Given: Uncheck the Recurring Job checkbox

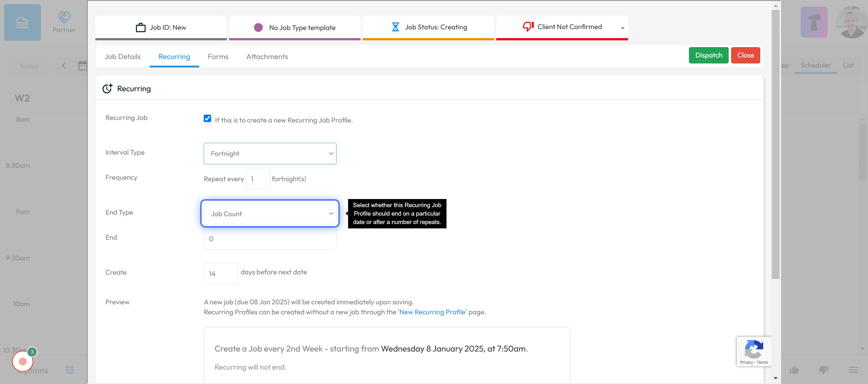Looking at the screenshot, I should pos(207,118).
